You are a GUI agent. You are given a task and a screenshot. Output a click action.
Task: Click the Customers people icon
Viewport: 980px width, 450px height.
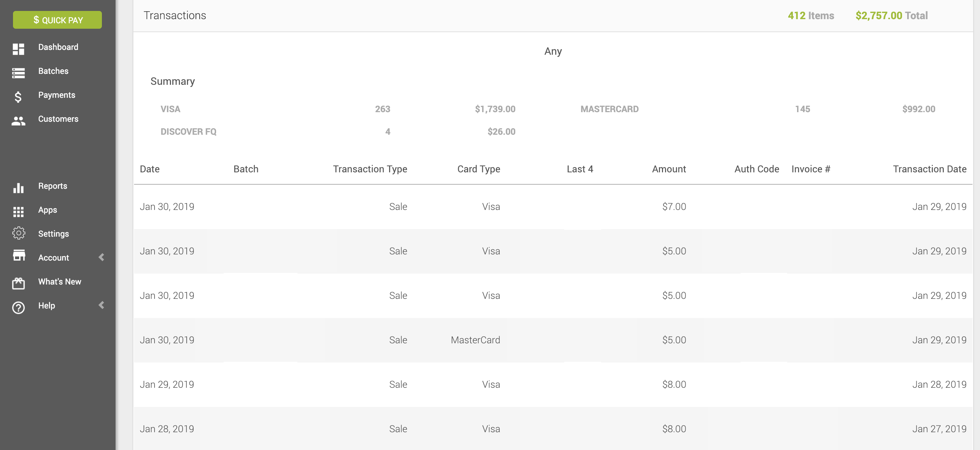pyautogui.click(x=18, y=121)
